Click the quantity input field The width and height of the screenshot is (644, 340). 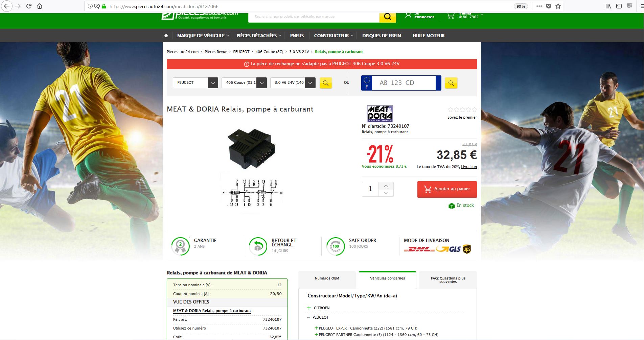click(x=370, y=189)
